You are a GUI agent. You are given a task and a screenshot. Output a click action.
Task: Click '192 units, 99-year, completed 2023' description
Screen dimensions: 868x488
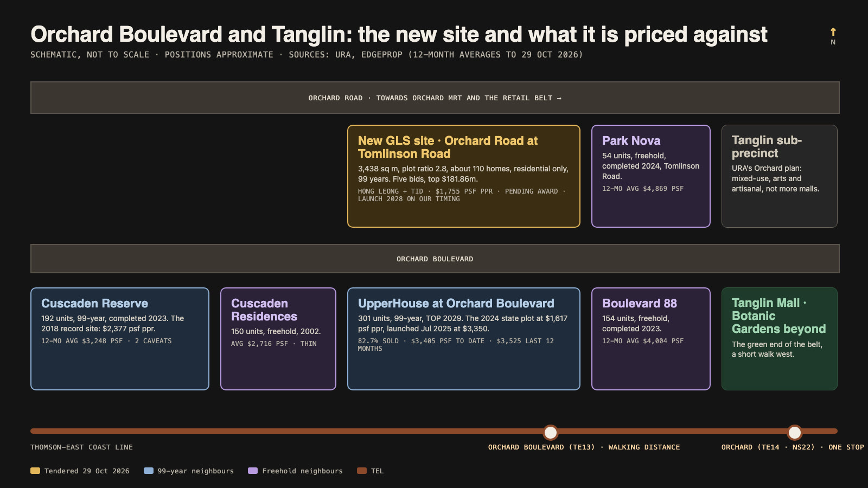[x=113, y=324]
